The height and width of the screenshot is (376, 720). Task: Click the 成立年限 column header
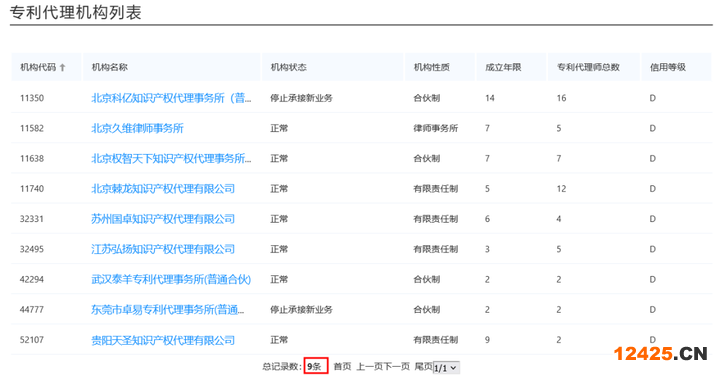tap(503, 67)
